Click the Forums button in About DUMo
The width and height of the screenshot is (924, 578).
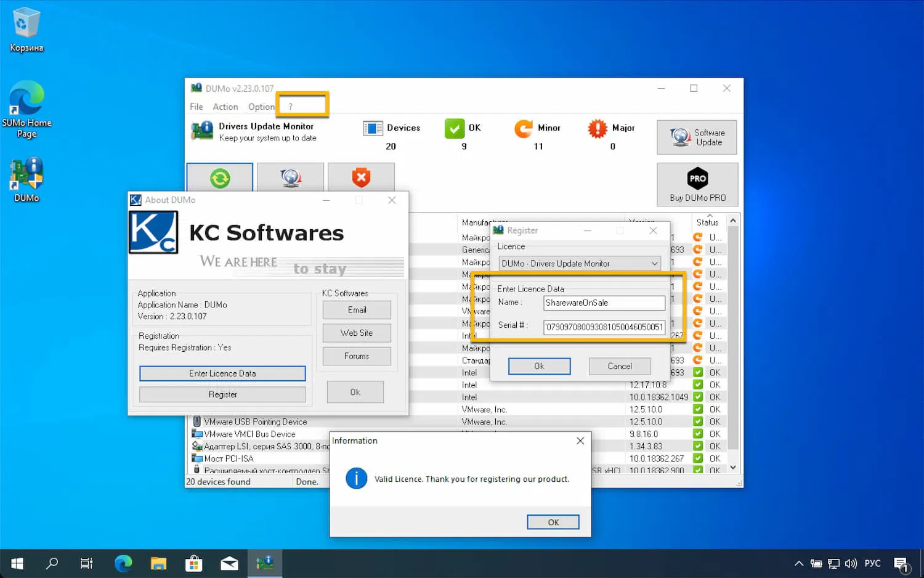point(357,356)
